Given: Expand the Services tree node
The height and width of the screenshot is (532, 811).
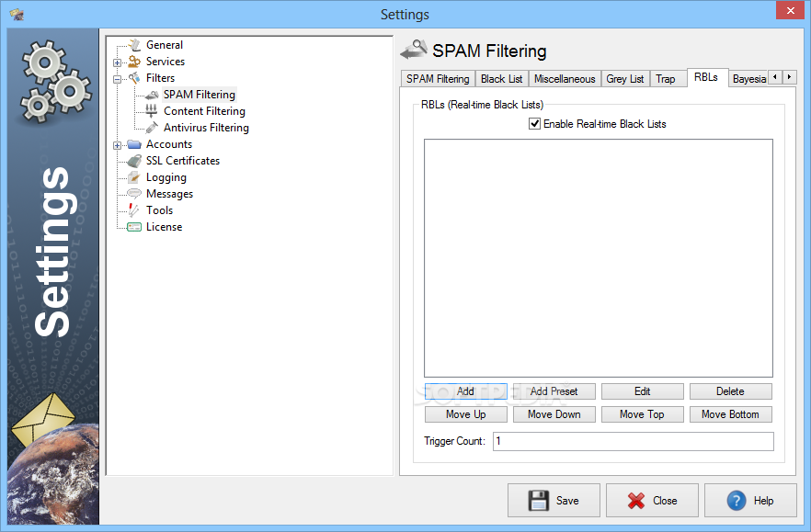Looking at the screenshot, I should [118, 62].
